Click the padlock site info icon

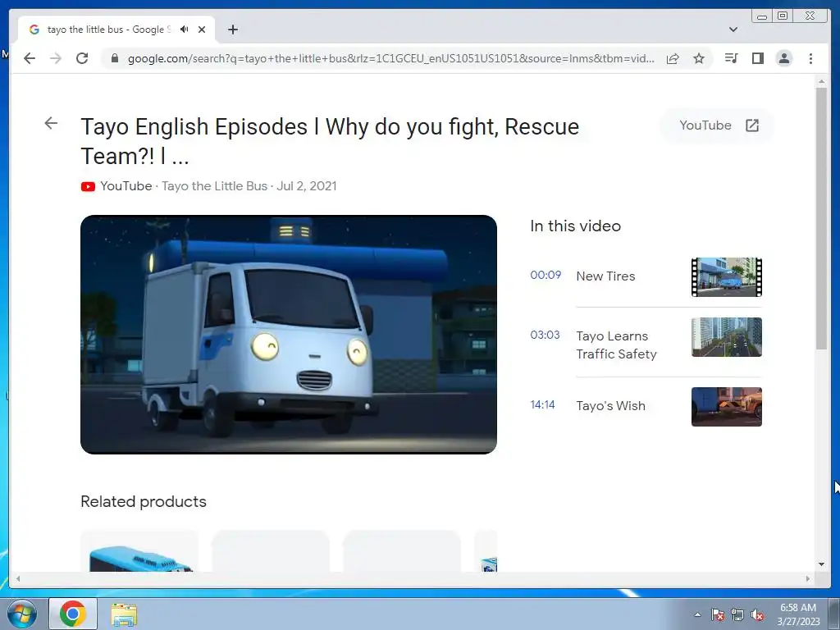[114, 58]
